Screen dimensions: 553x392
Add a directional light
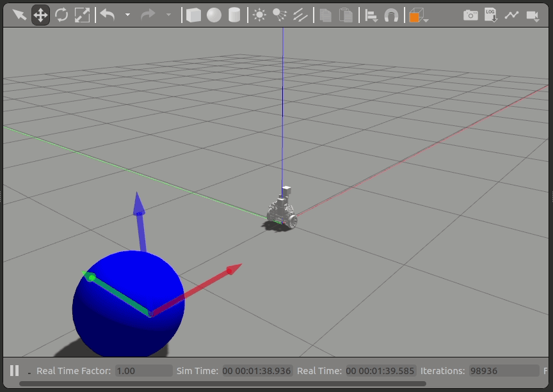(x=300, y=15)
